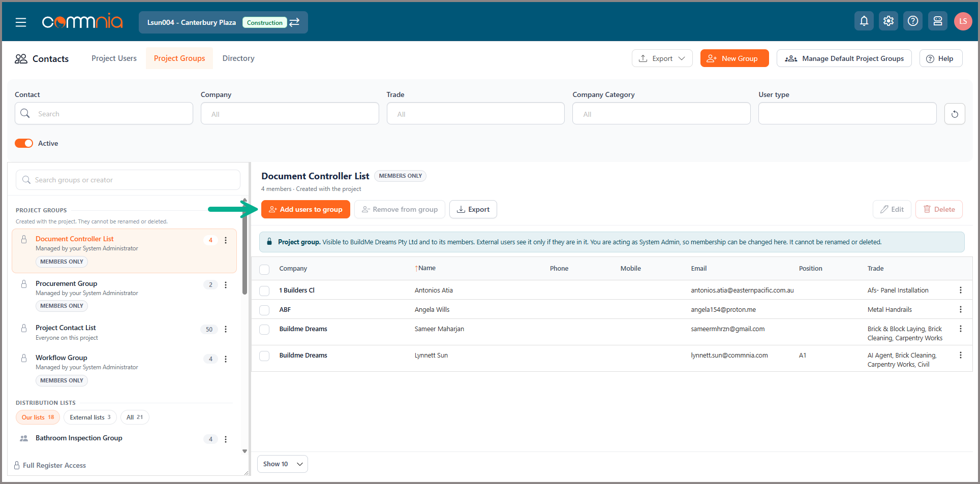
Task: Click the lock icon of Procurement Group
Action: 24,284
